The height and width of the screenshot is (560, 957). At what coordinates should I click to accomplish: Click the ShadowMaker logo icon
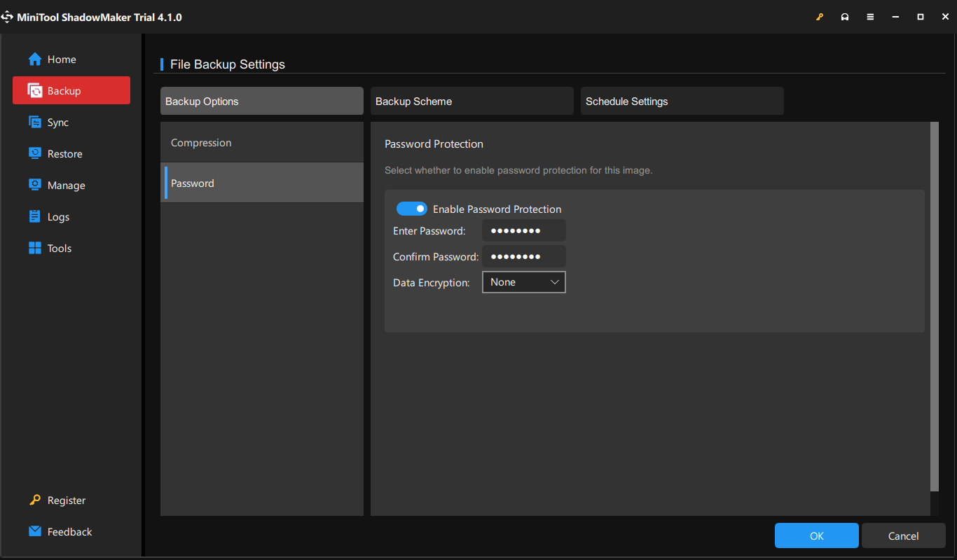click(7, 17)
